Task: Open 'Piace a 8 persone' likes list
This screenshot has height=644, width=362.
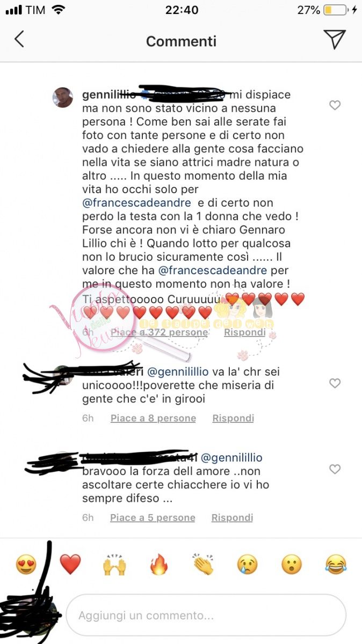Action: tap(153, 418)
